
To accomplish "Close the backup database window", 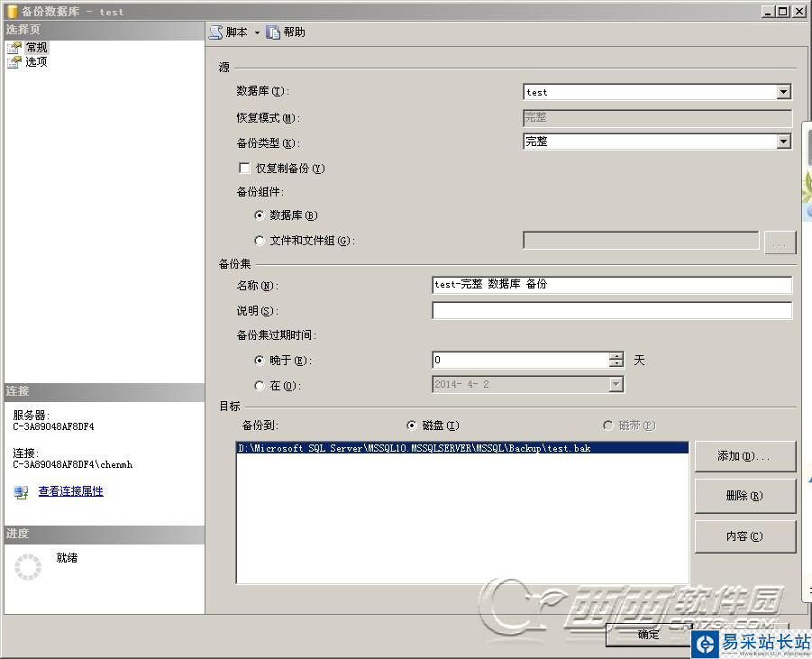I will pos(799,12).
